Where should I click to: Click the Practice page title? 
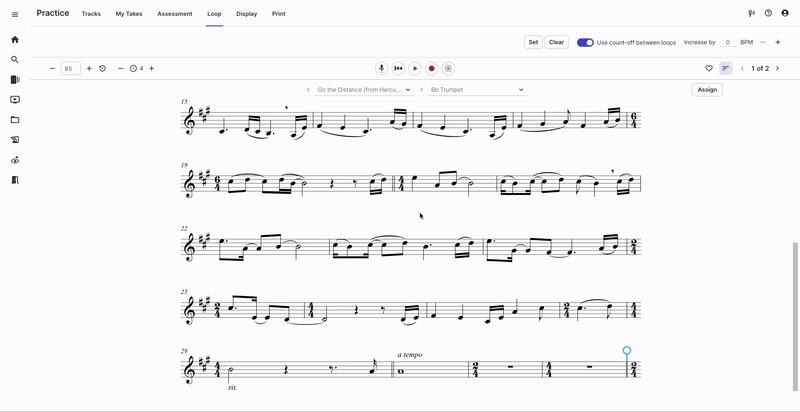point(53,13)
